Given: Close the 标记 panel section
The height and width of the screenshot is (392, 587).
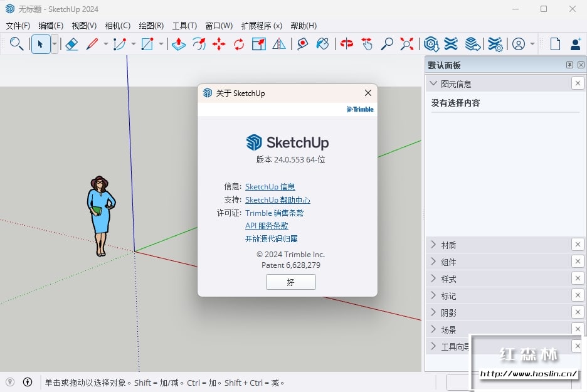Looking at the screenshot, I should click(578, 295).
